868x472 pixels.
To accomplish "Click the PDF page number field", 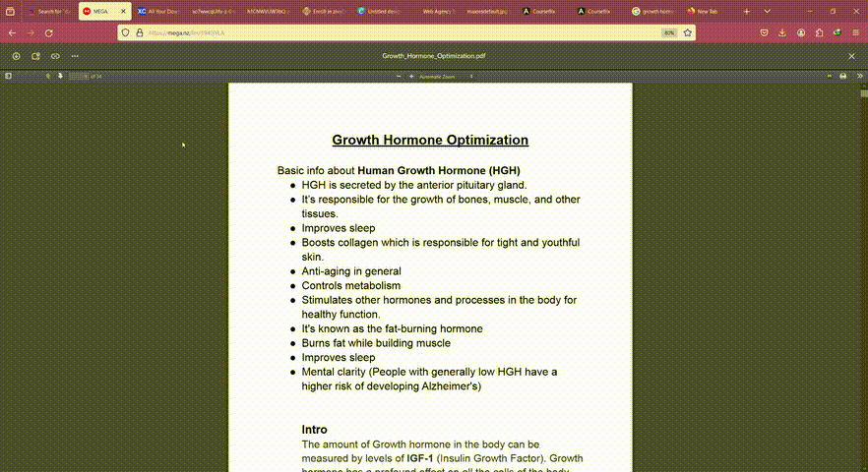I will [x=78, y=77].
